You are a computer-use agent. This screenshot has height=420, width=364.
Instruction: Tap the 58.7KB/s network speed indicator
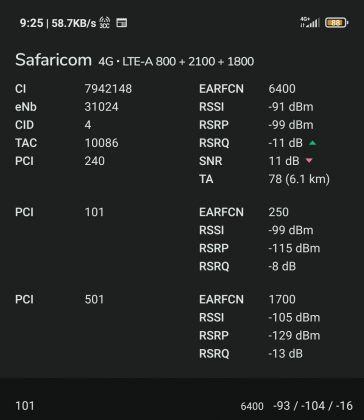(x=74, y=23)
